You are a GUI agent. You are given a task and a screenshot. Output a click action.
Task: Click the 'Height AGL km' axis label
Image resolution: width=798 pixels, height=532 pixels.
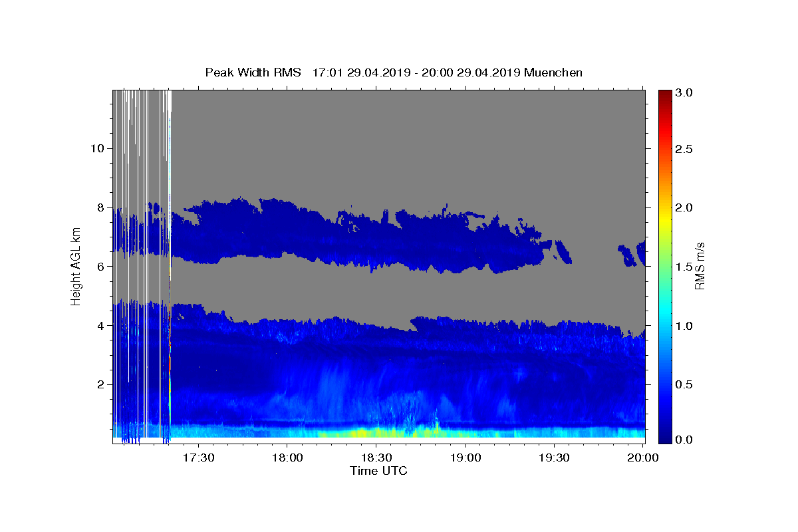click(76, 266)
